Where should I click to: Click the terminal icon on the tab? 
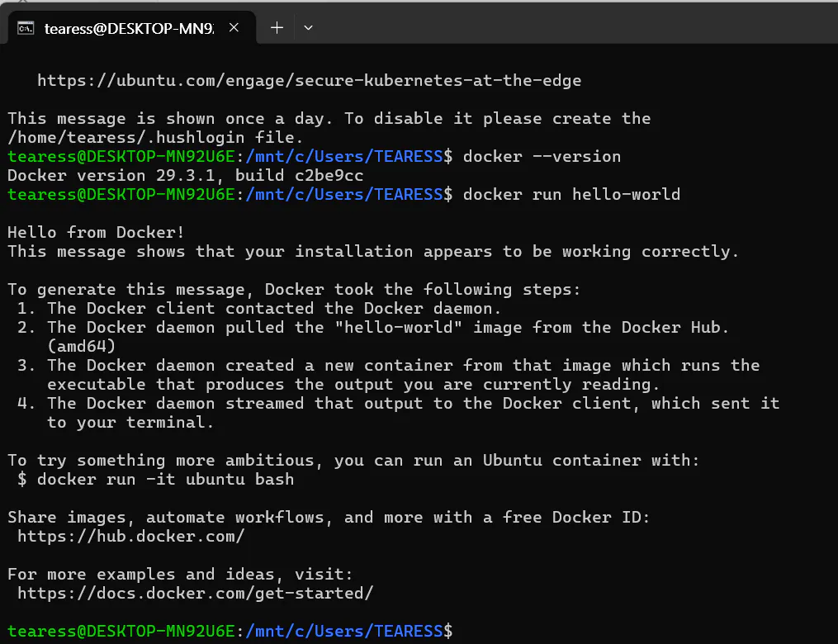tap(26, 28)
